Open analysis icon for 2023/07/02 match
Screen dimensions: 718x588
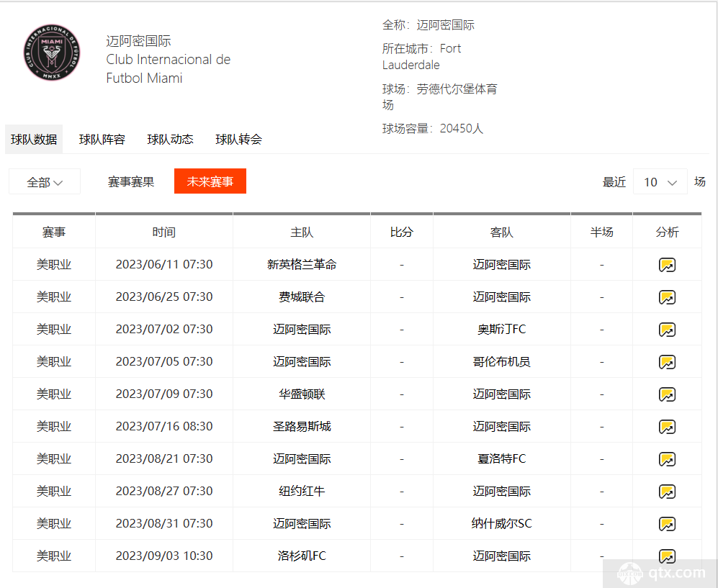pos(667,330)
